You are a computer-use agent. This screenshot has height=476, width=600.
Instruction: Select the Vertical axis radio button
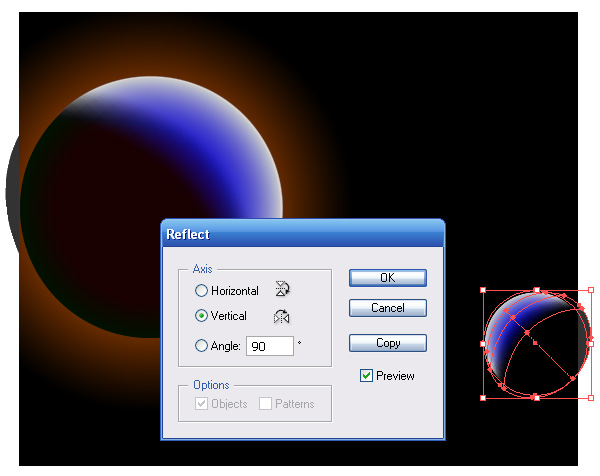pyautogui.click(x=201, y=316)
